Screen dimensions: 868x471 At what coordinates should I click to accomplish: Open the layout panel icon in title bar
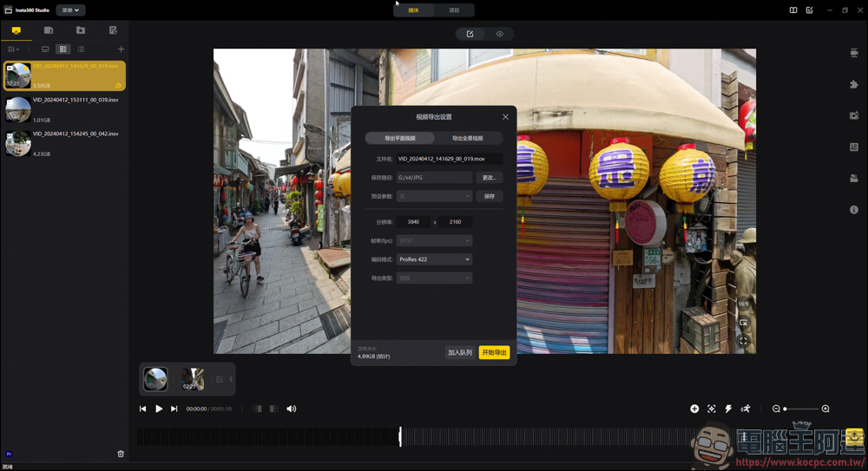tap(793, 10)
